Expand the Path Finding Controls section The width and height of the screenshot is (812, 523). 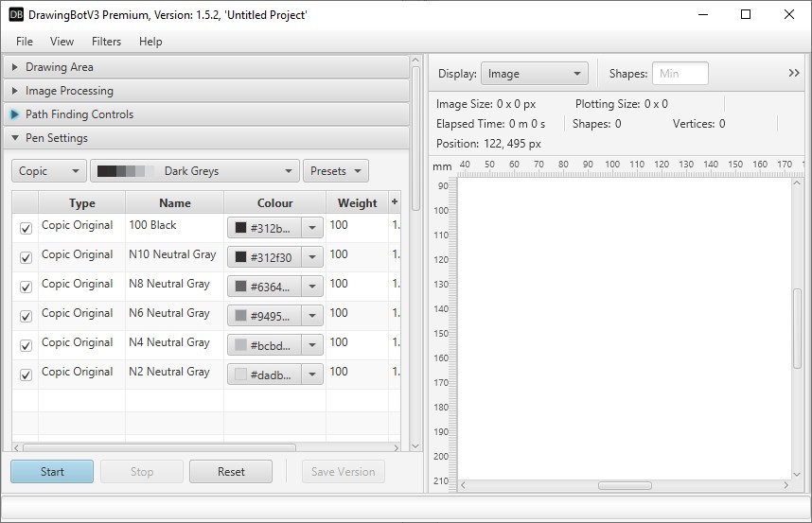(206, 114)
